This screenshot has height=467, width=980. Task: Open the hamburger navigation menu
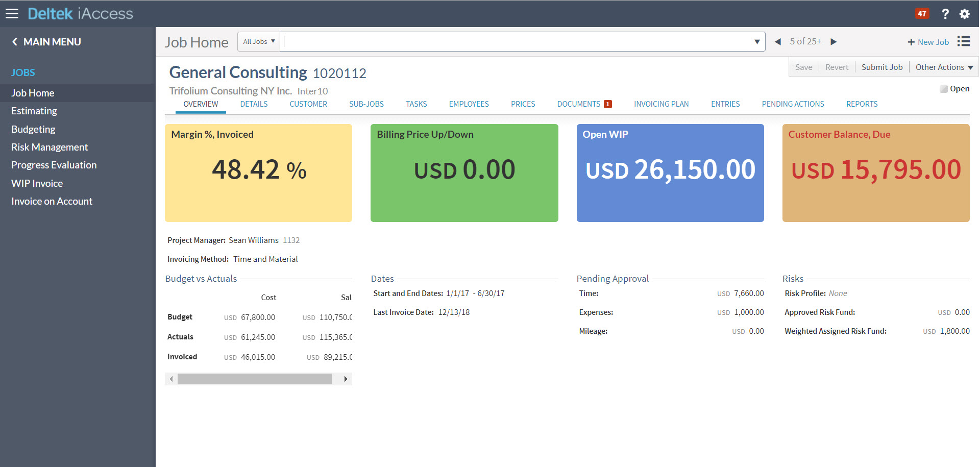[x=12, y=14]
